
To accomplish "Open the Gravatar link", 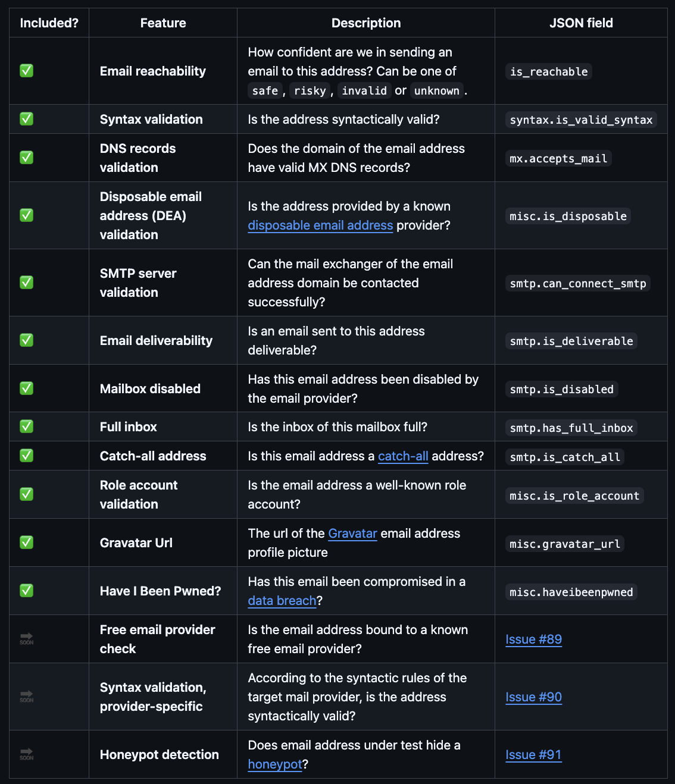I will (352, 534).
